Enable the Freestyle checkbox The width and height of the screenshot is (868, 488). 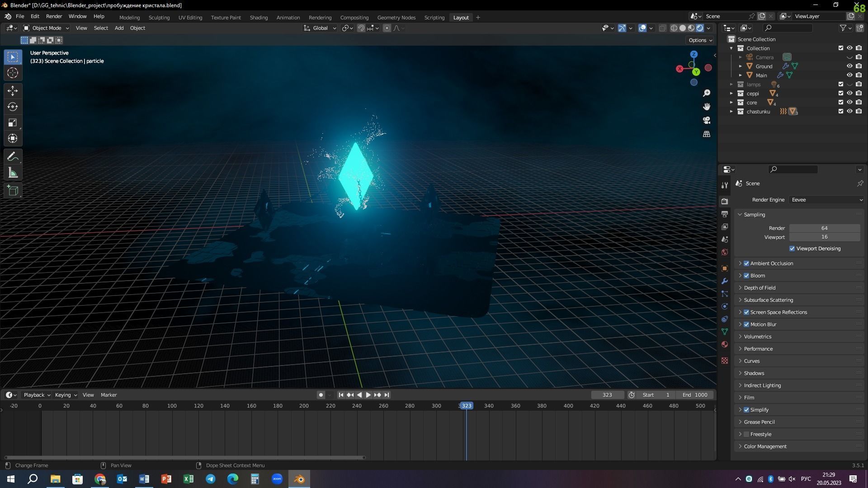click(x=746, y=434)
